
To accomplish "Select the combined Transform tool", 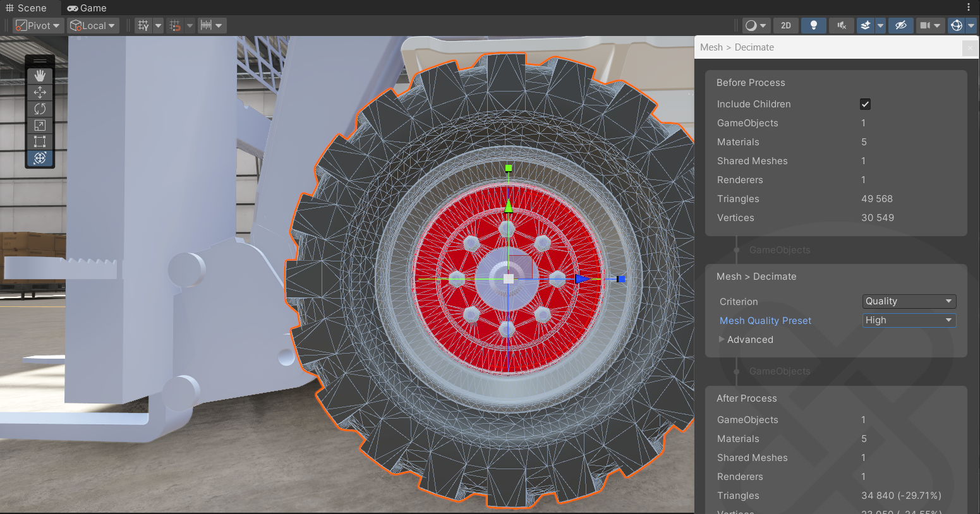I will tap(40, 158).
